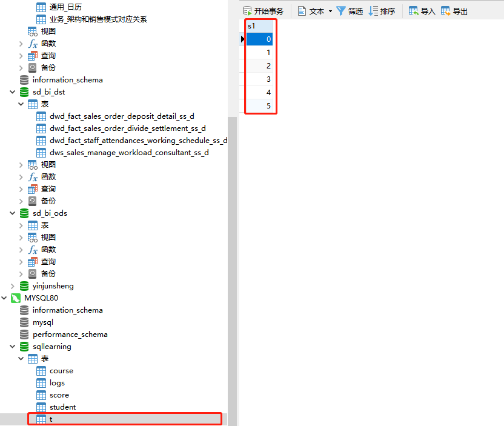This screenshot has height=426, width=504.
Task: Click the Import (导入) button
Action: click(x=422, y=12)
